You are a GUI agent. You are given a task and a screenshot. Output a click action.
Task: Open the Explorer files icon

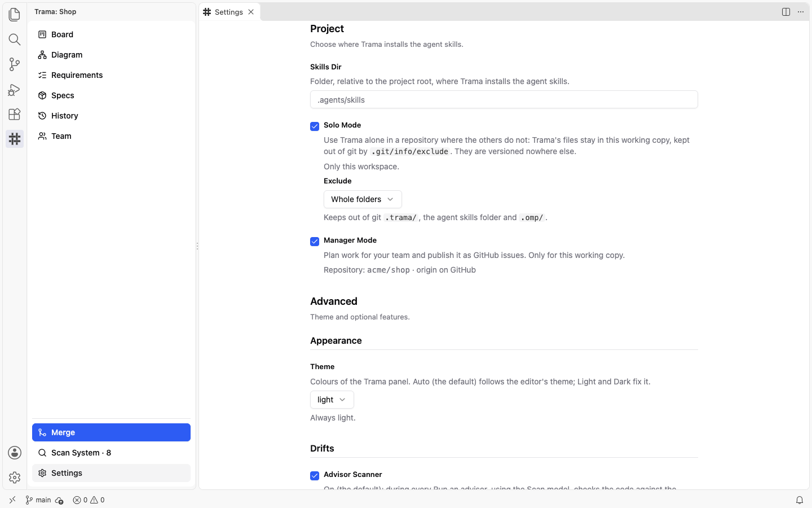click(x=15, y=14)
